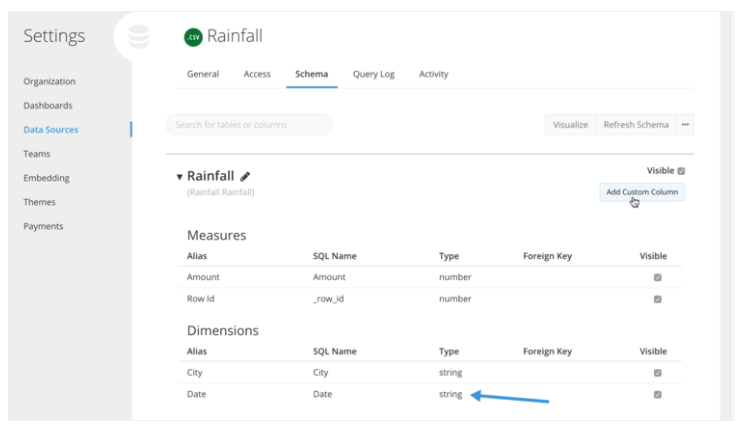Image resolution: width=742 pixels, height=426 pixels.
Task: Toggle visibility of Date dimension
Action: pos(657,395)
